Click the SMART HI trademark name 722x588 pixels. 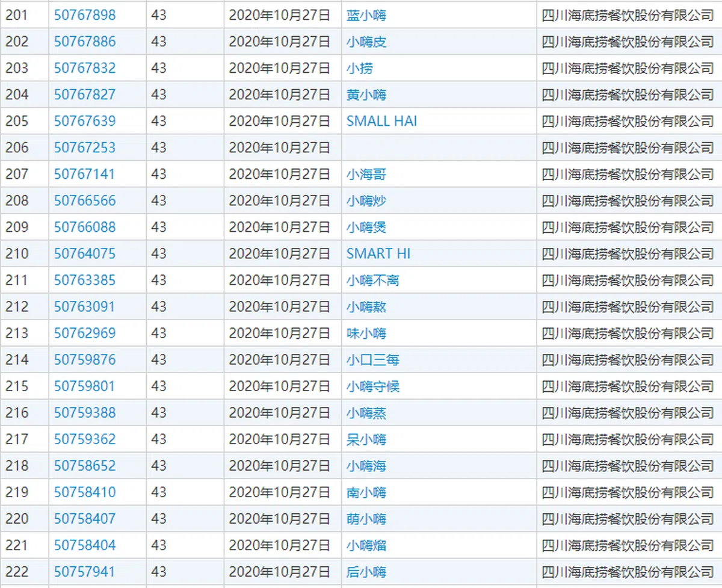pos(378,253)
